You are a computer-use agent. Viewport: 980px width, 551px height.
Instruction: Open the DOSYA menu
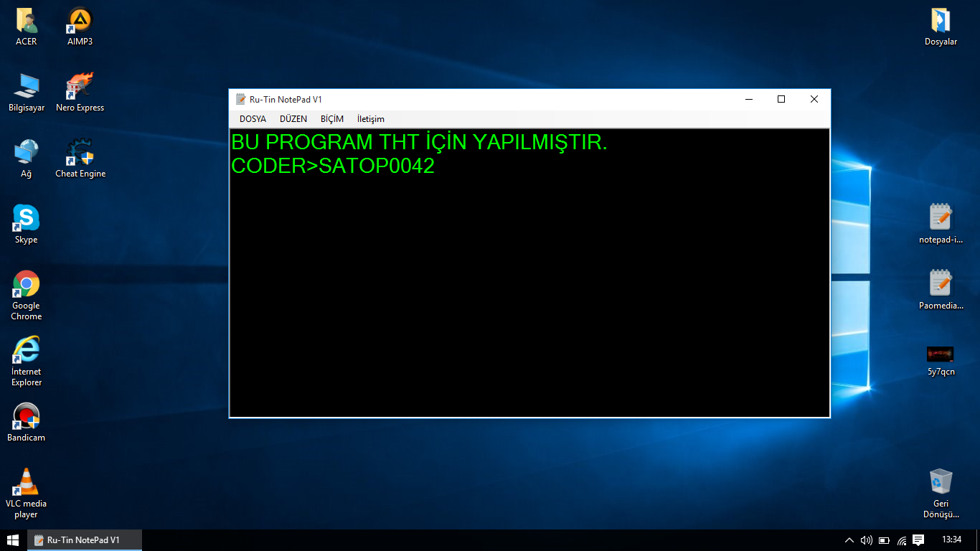(x=253, y=119)
